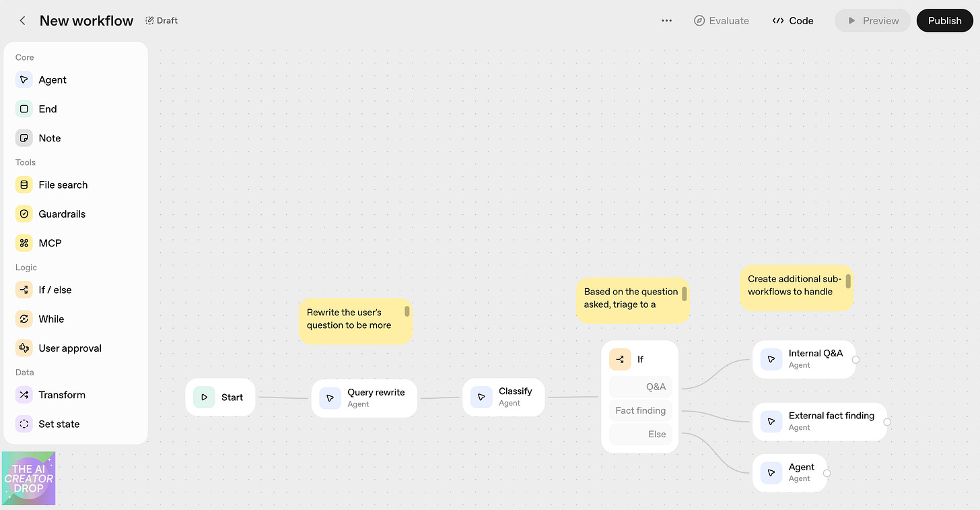Select the MCP tool icon

[x=24, y=243]
